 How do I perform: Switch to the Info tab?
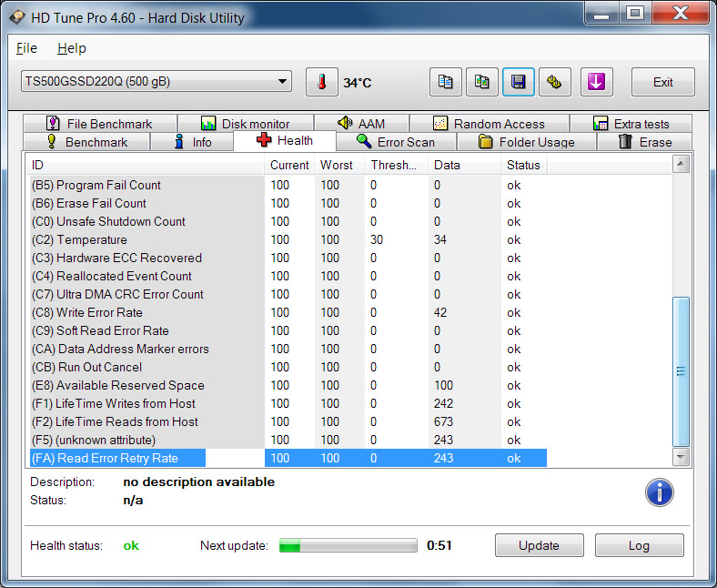[x=192, y=142]
